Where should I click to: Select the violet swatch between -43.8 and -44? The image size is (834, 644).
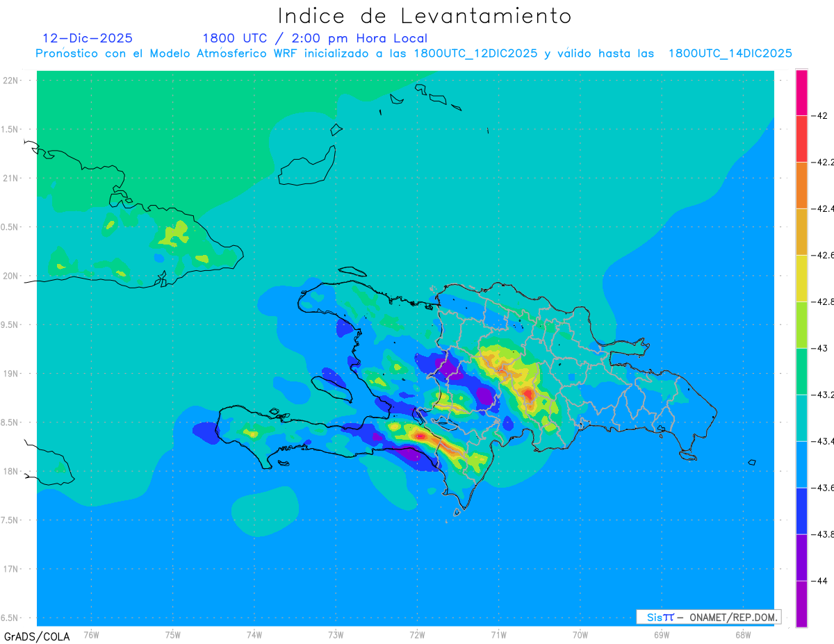coord(801,558)
